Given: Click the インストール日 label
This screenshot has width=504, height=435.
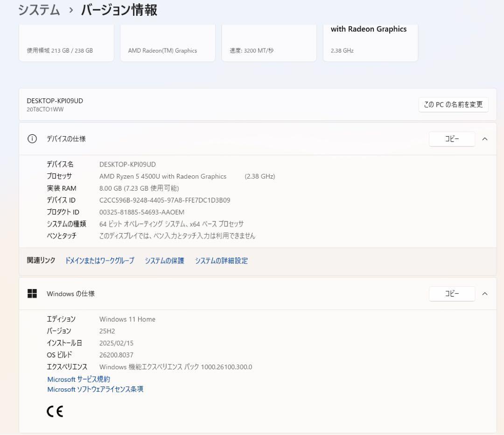Looking at the screenshot, I should tap(64, 343).
